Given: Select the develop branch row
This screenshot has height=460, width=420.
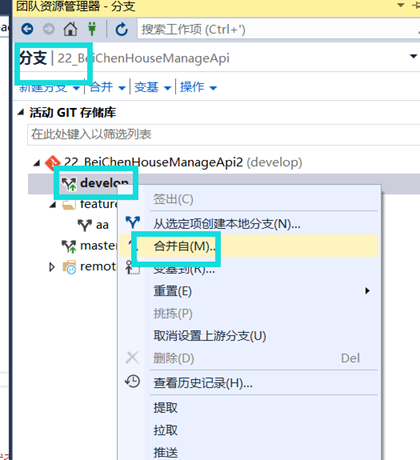Looking at the screenshot, I should click(x=224, y=183).
